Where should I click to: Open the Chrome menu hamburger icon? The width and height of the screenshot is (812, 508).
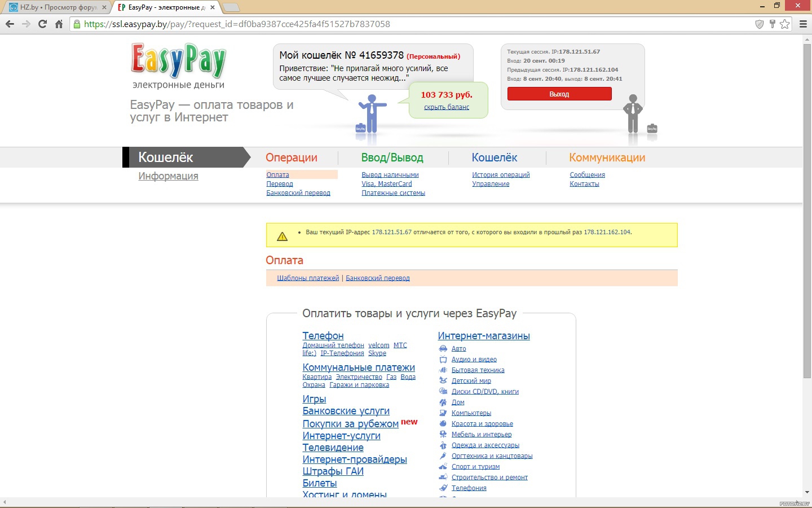coord(803,24)
